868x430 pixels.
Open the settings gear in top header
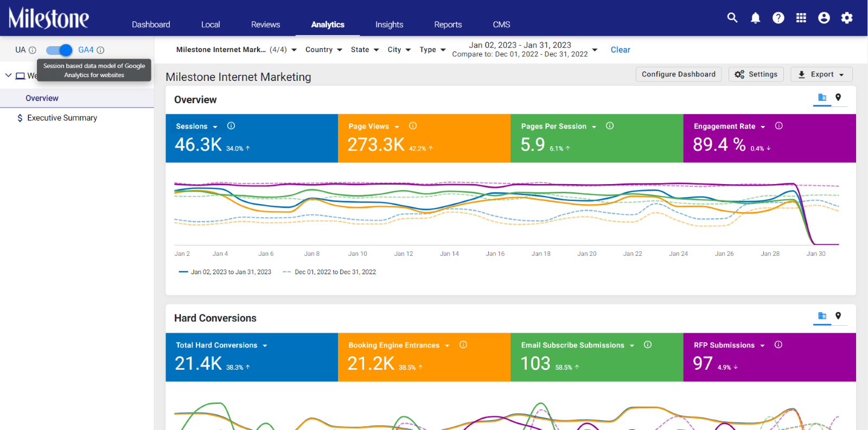tap(847, 18)
